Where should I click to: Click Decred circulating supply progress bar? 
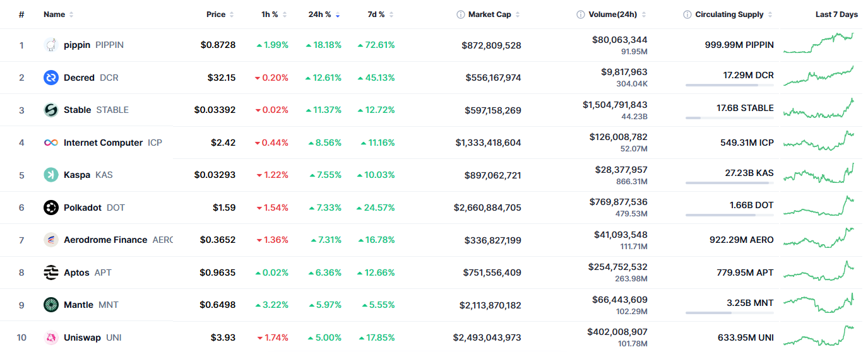(x=729, y=85)
